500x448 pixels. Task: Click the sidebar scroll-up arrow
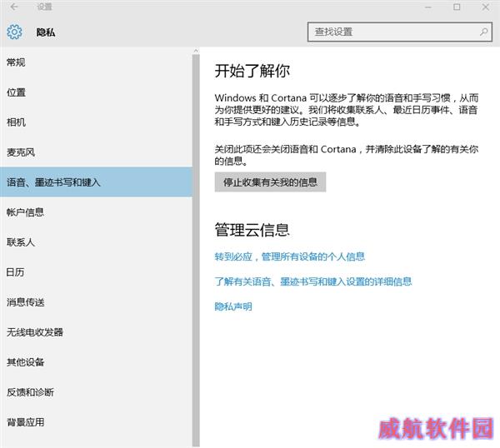[196, 51]
